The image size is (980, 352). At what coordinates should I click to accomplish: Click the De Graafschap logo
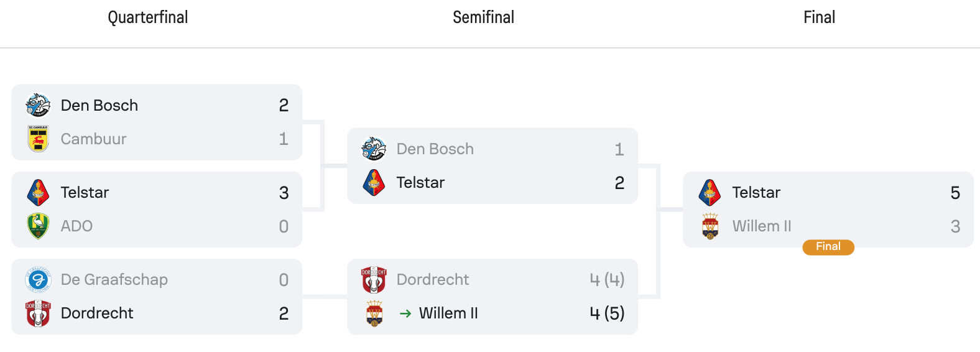click(38, 280)
